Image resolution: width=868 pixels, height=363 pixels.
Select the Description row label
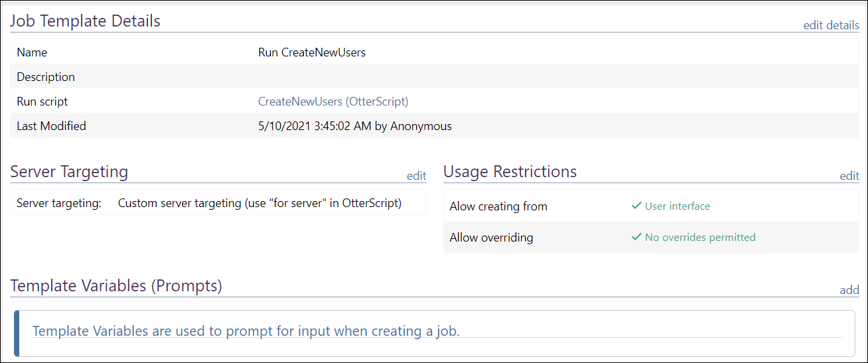[x=46, y=77]
